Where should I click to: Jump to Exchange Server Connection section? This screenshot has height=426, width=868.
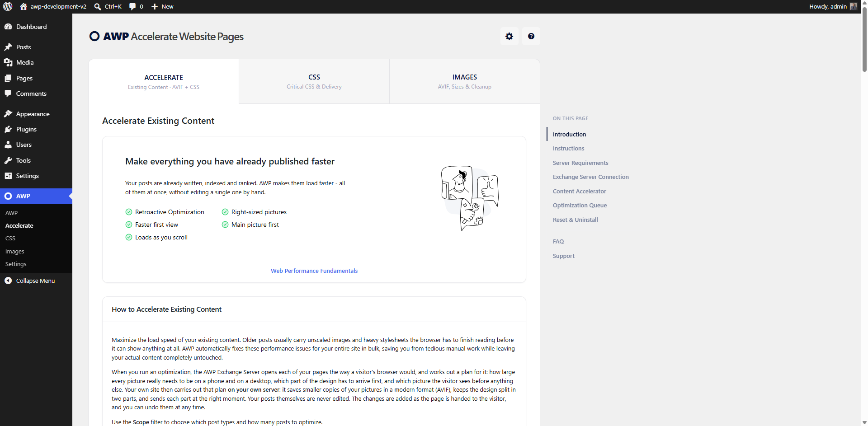pyautogui.click(x=591, y=177)
